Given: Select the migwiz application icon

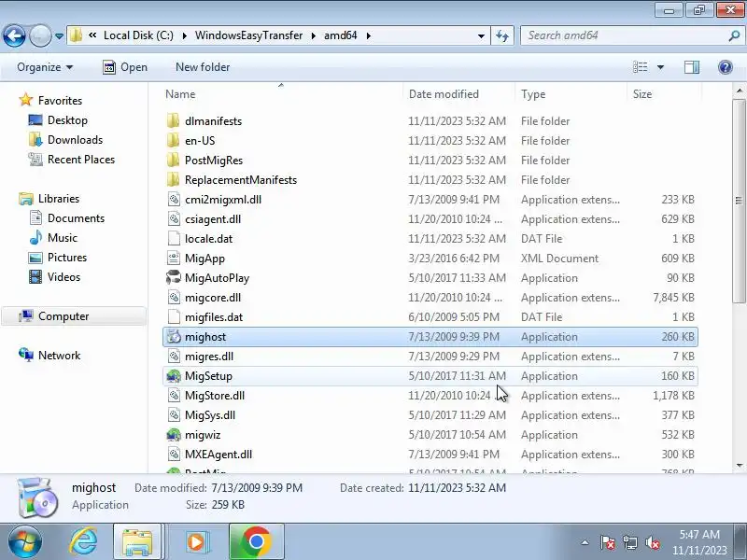Looking at the screenshot, I should (x=174, y=434).
